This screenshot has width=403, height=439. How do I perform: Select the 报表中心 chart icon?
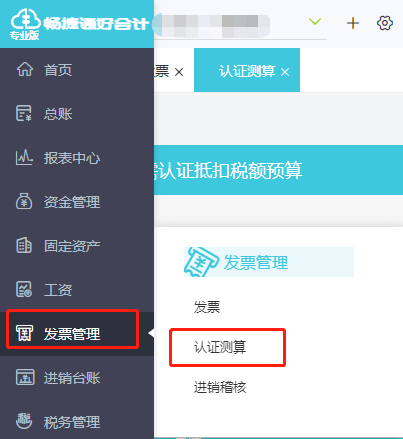[24, 158]
